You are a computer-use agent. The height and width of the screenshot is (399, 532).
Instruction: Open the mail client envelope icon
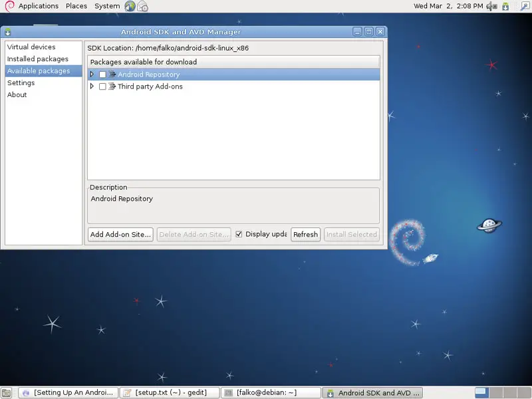(142, 6)
